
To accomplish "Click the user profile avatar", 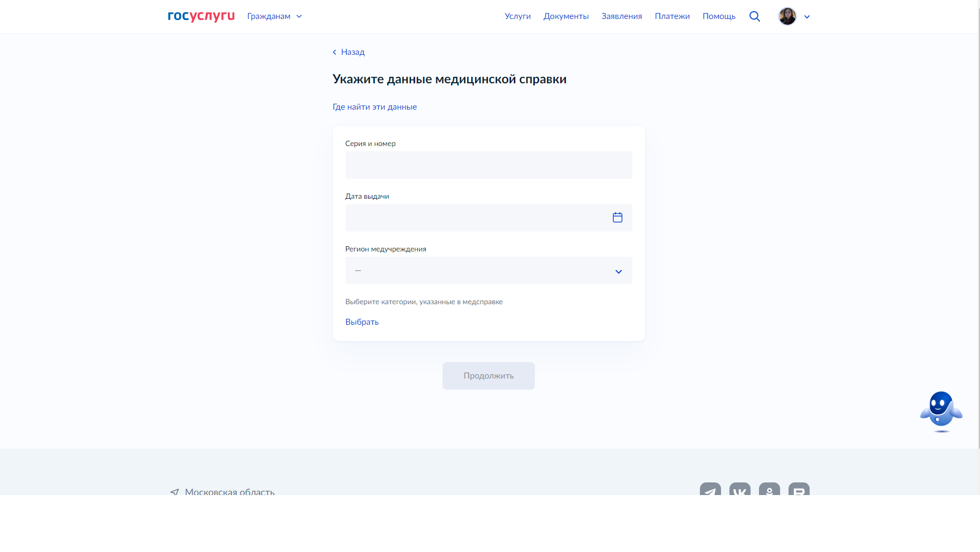I will pos(787,16).
